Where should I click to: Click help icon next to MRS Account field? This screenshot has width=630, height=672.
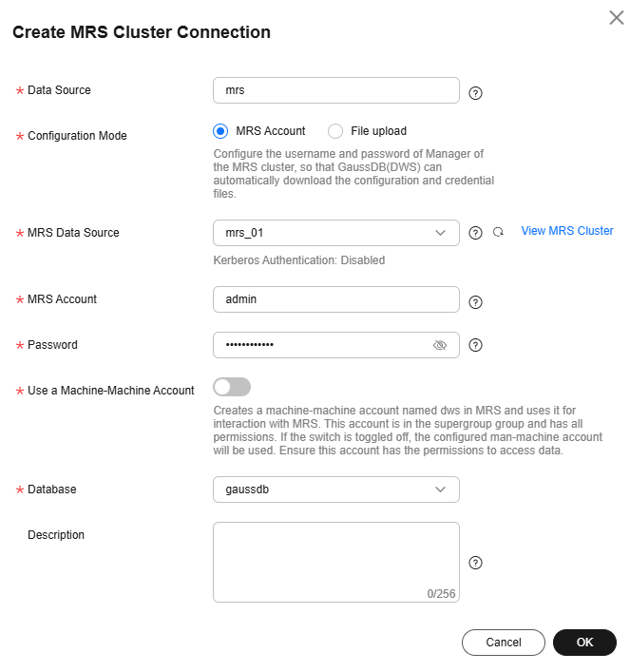[x=475, y=302]
